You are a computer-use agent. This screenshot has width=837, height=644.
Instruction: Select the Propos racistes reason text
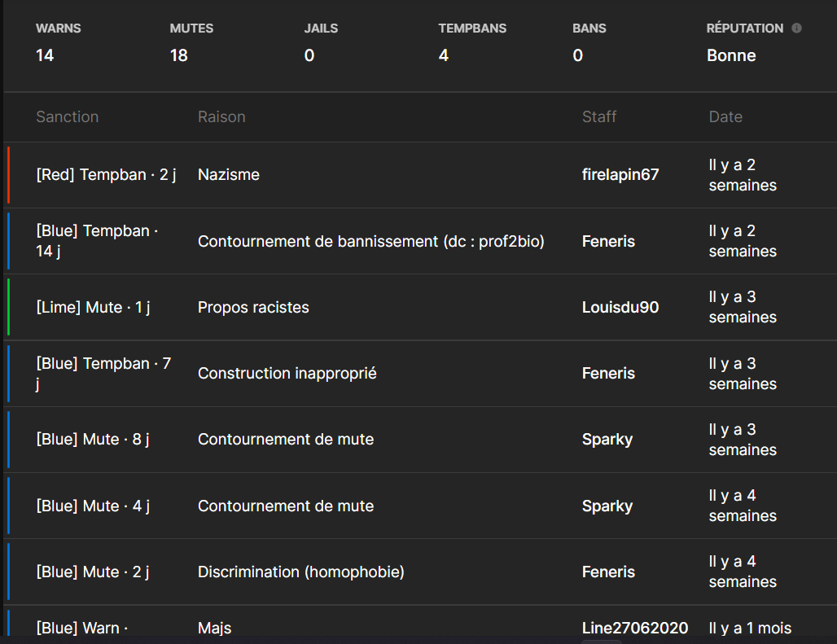[x=253, y=308]
